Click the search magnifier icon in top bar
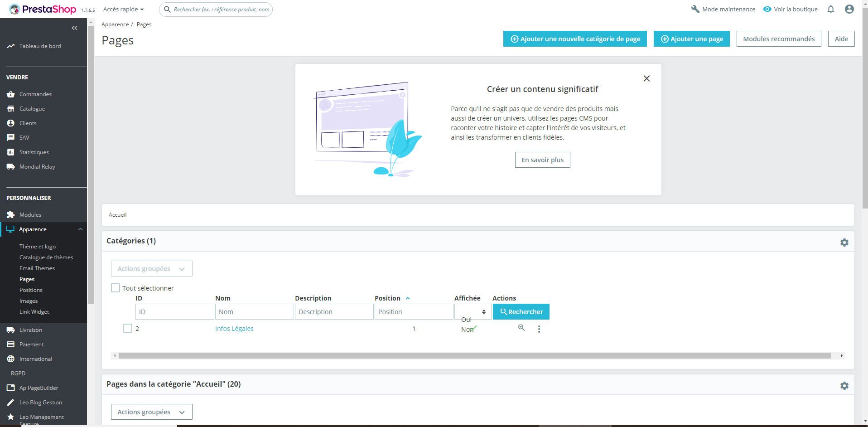 pos(167,9)
